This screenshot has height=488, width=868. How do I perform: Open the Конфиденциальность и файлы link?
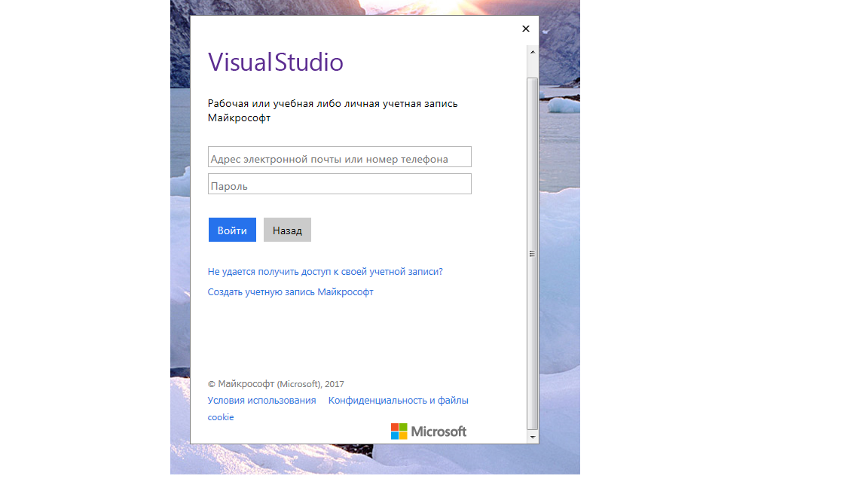pos(398,401)
